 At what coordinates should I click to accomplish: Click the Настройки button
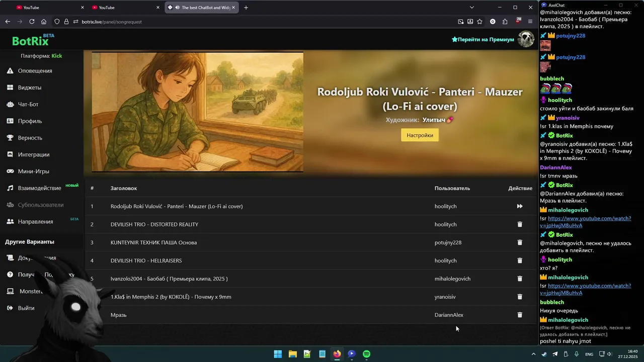(x=420, y=135)
